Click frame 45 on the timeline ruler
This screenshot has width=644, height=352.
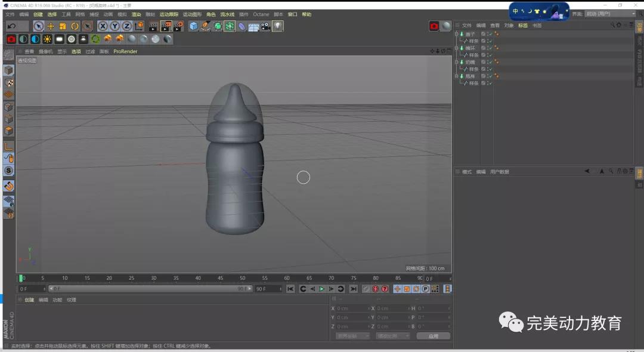pyautogui.click(x=220, y=278)
